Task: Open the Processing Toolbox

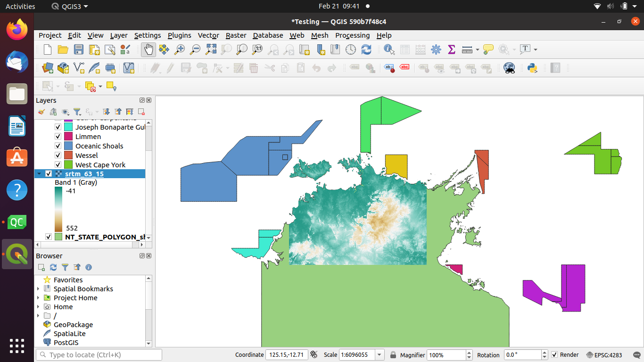Action: 436,49
